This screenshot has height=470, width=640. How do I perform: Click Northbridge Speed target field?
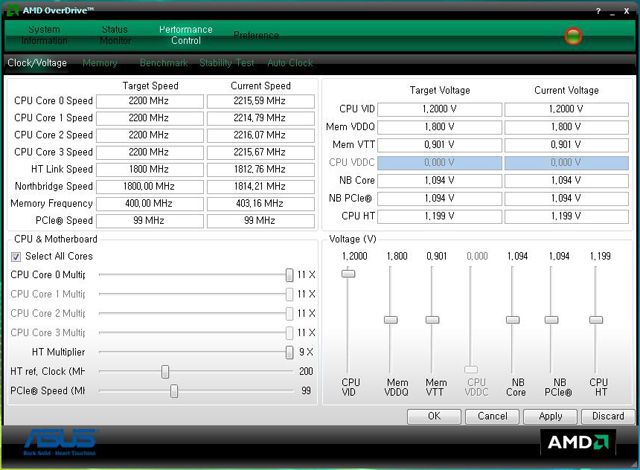pos(150,187)
